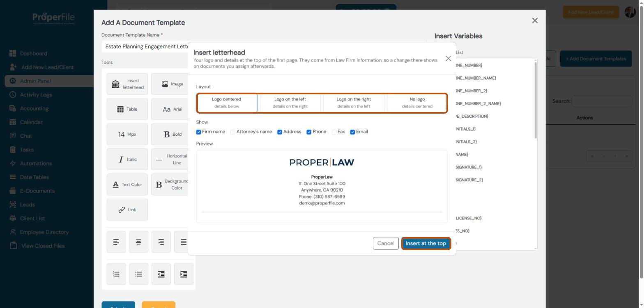
Task: Enable the Attorney's name checkbox
Action: 233,132
